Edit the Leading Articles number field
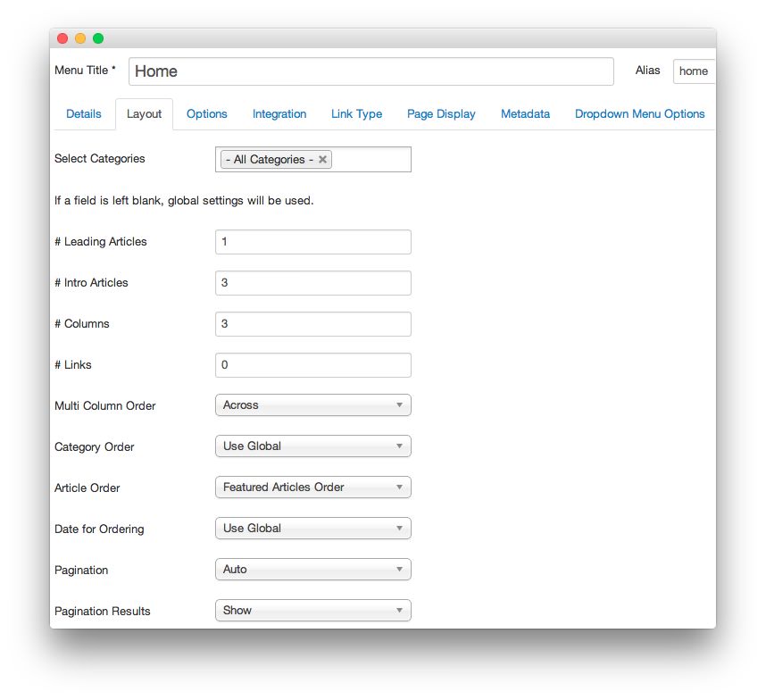Image resolution: width=766 pixels, height=700 pixels. pos(313,242)
